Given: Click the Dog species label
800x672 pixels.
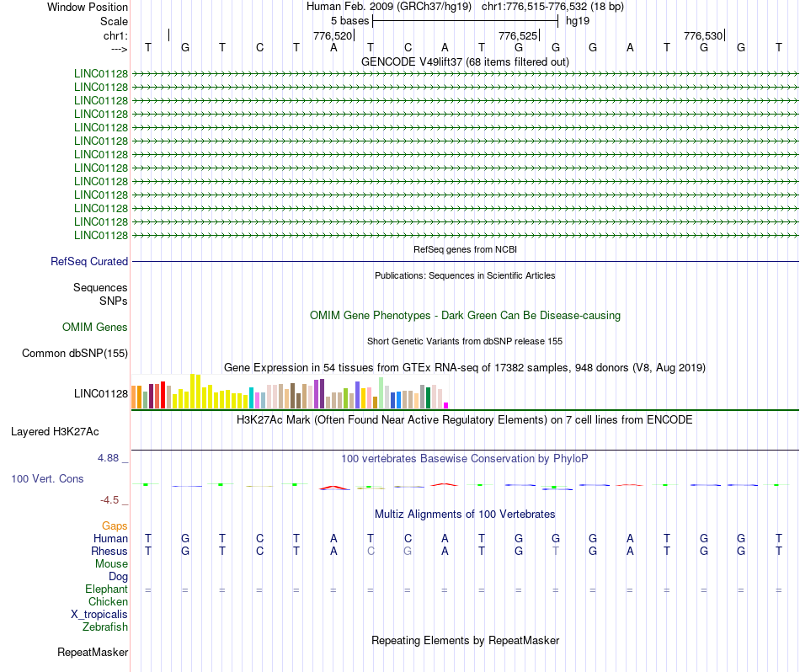Looking at the screenshot, I should tap(118, 577).
